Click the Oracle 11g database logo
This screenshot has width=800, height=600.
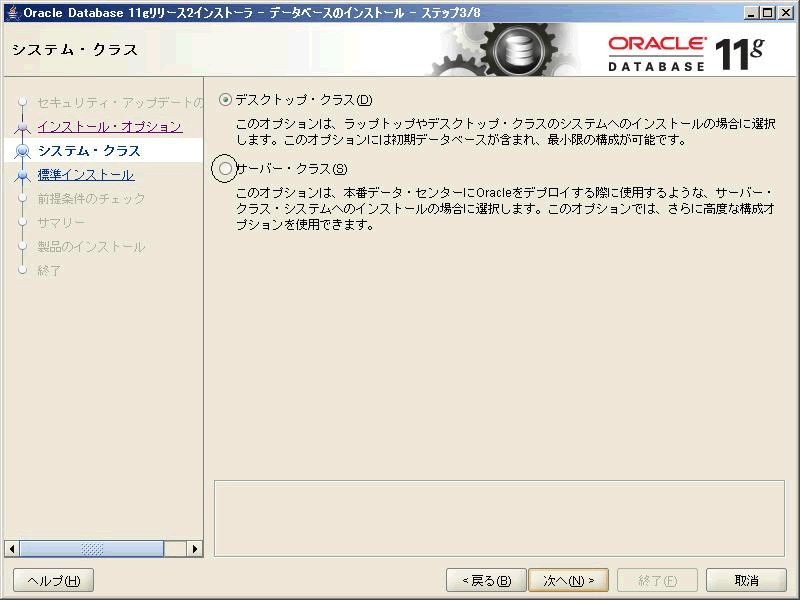click(x=685, y=54)
